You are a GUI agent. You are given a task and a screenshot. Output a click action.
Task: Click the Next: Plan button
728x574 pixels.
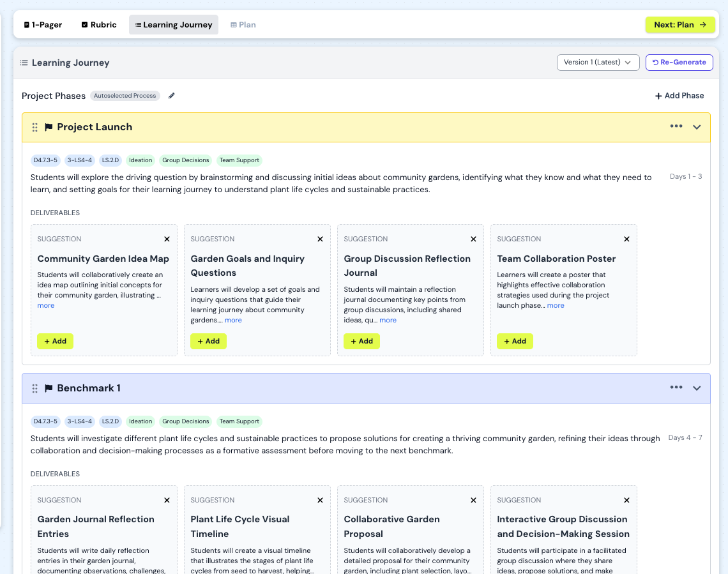click(680, 25)
